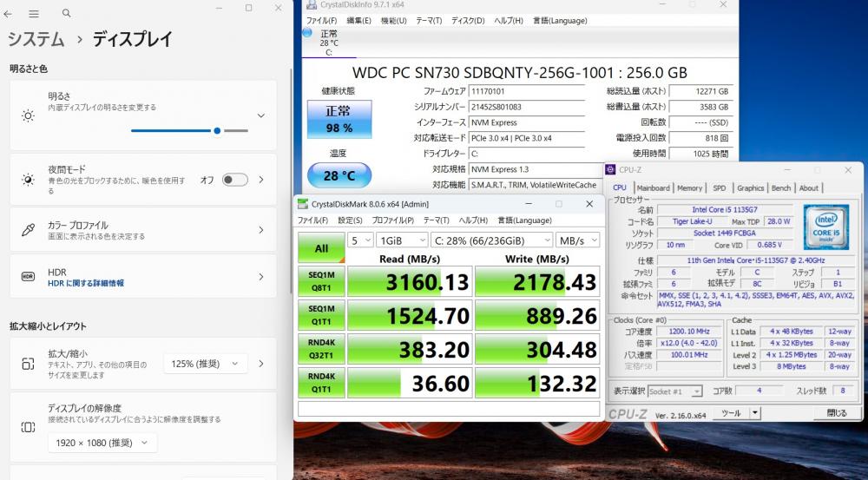
Task: Click the 閉じる button in CPU-Z
Action: [x=837, y=413]
